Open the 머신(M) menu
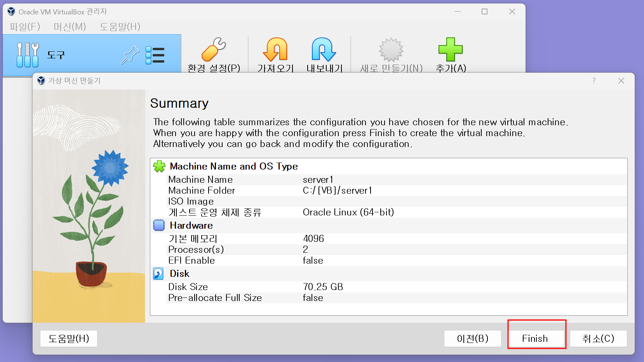This screenshot has height=362, width=644. [70, 27]
